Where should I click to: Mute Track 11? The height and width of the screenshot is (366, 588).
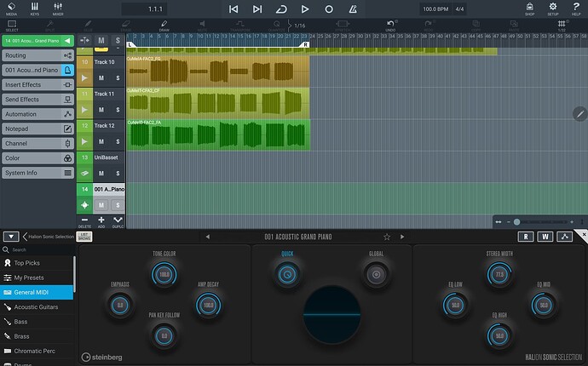tap(101, 110)
